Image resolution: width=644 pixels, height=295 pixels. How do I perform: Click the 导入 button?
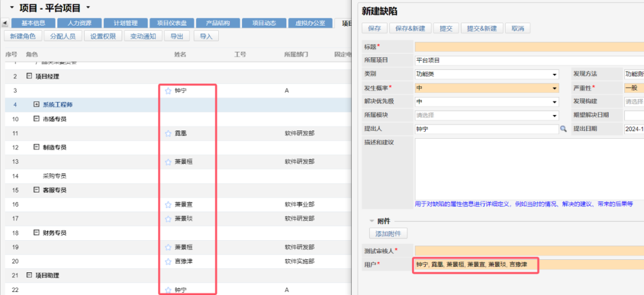[x=206, y=36]
